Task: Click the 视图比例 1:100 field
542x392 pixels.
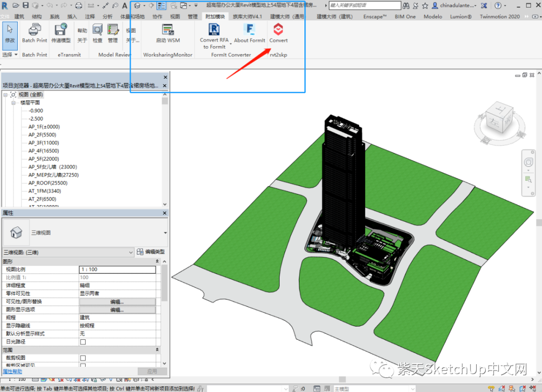Action: click(x=117, y=269)
